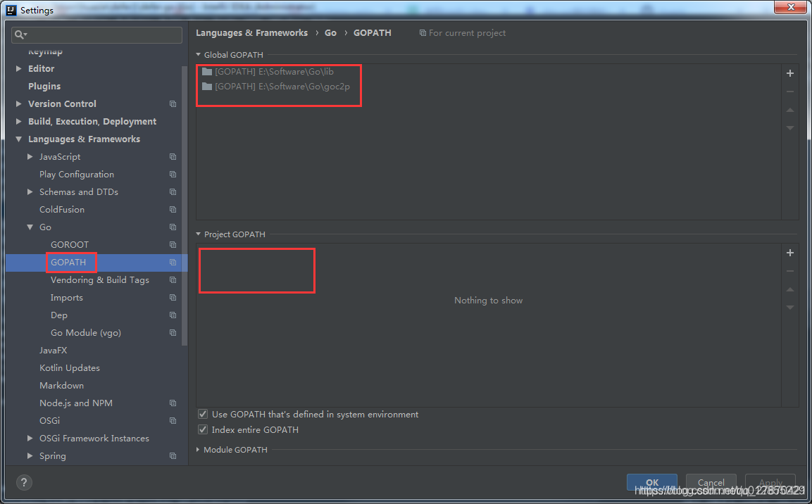
Task: Expand the Editor settings node
Action: [x=18, y=68]
